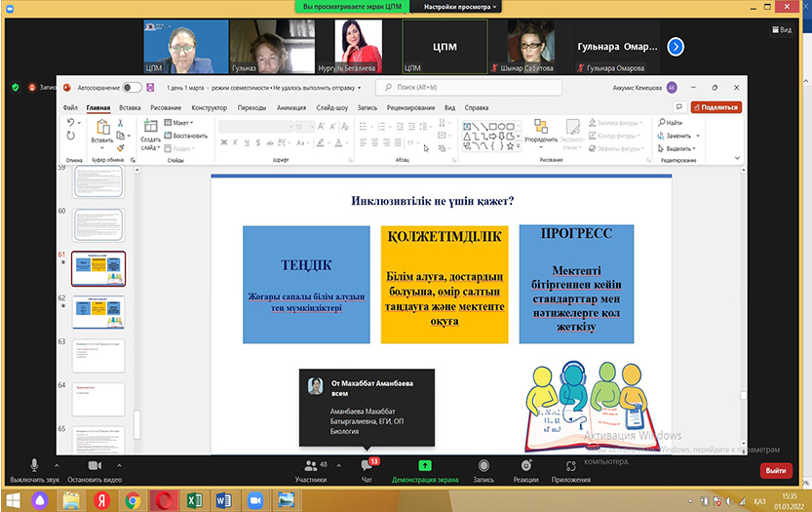Toggle the Автосохранение autosave switch
Screen dimensions: 812x512
(x=132, y=87)
